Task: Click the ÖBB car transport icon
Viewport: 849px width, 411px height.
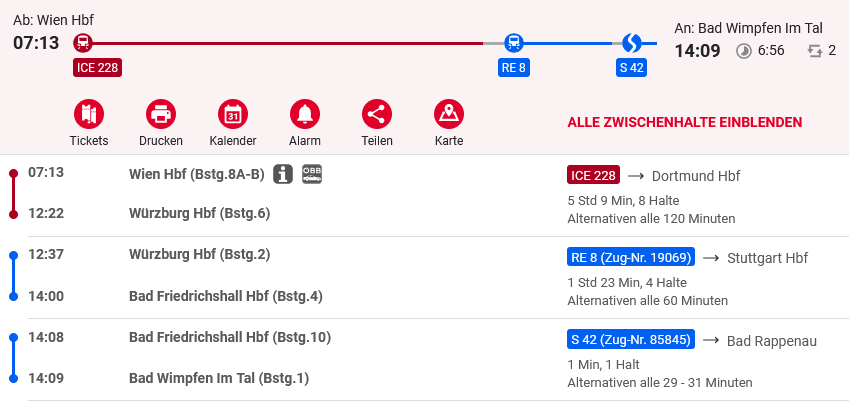Action: [x=312, y=174]
